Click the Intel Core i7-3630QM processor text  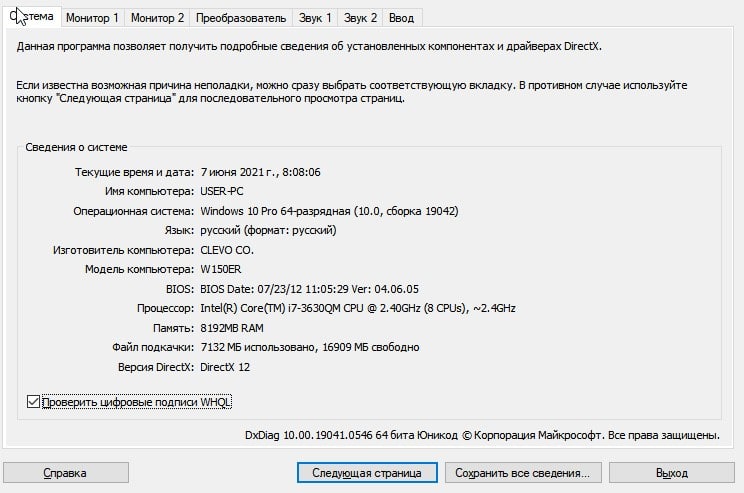coord(357,308)
